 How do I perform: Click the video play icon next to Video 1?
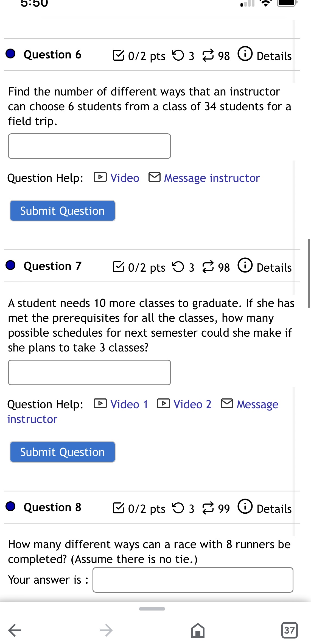(x=100, y=404)
